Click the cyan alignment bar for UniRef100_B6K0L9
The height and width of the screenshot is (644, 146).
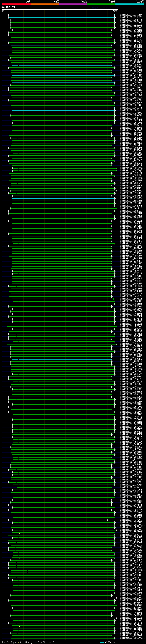[62, 359]
